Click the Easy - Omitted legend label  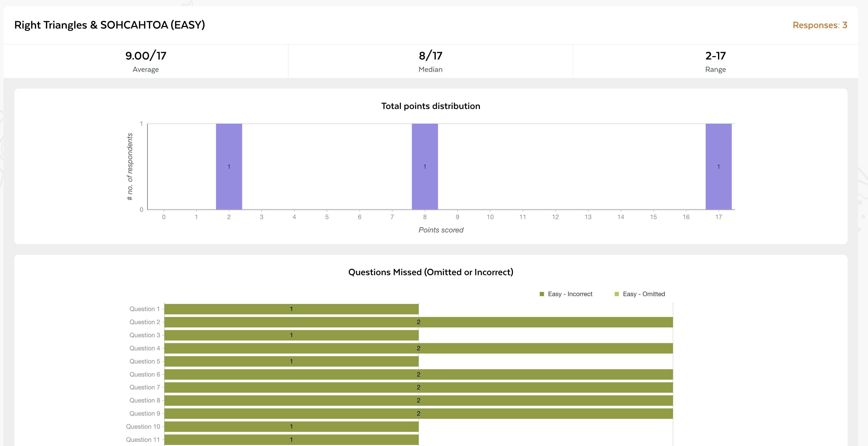click(644, 294)
